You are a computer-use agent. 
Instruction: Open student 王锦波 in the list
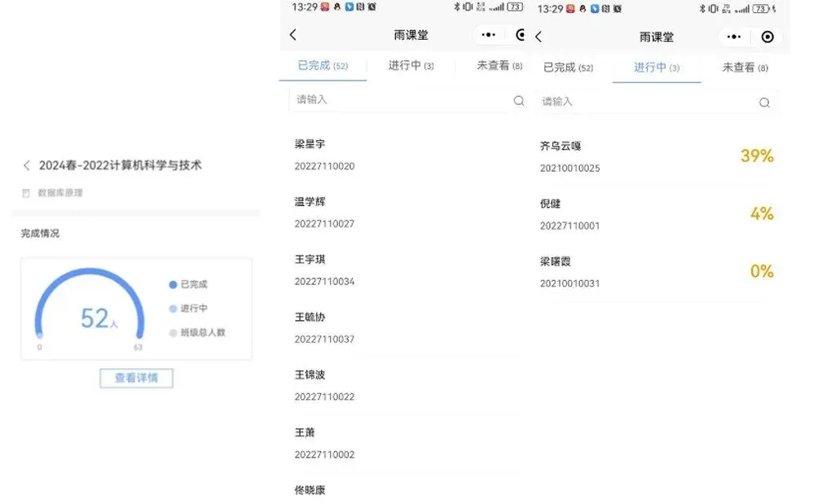coord(310,375)
